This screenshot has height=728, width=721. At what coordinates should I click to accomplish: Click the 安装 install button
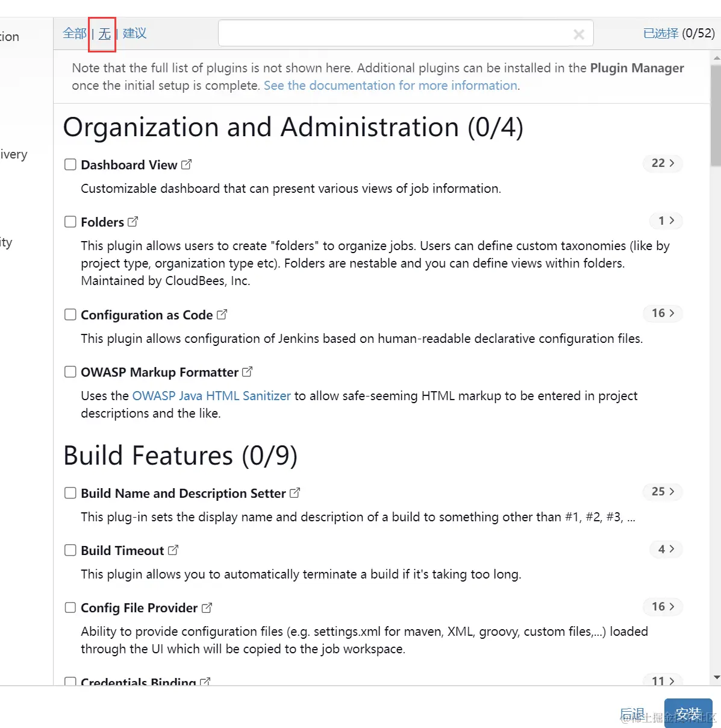pos(688,714)
